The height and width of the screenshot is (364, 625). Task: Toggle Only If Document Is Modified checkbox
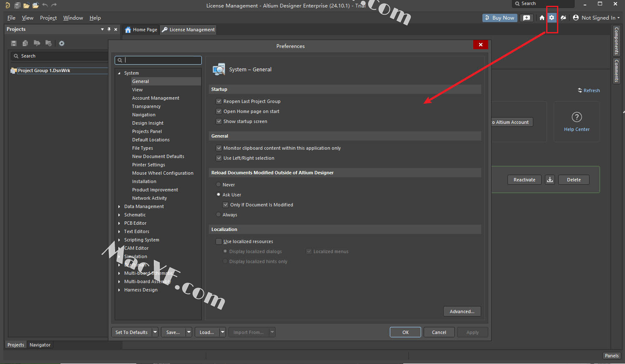click(226, 205)
